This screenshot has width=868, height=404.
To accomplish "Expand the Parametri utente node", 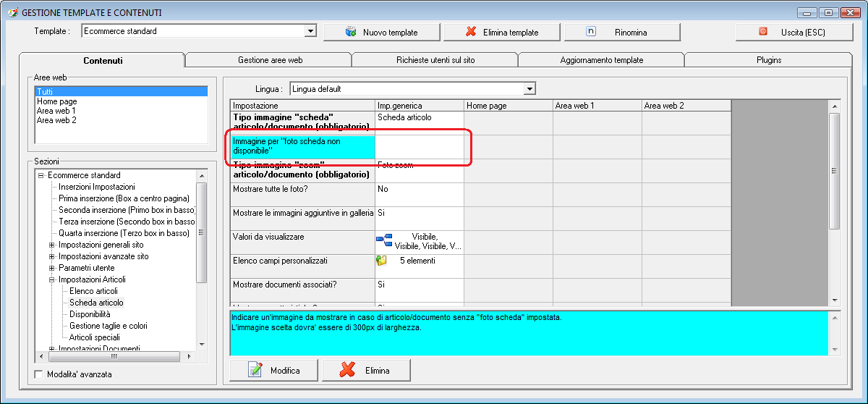I will (x=52, y=268).
